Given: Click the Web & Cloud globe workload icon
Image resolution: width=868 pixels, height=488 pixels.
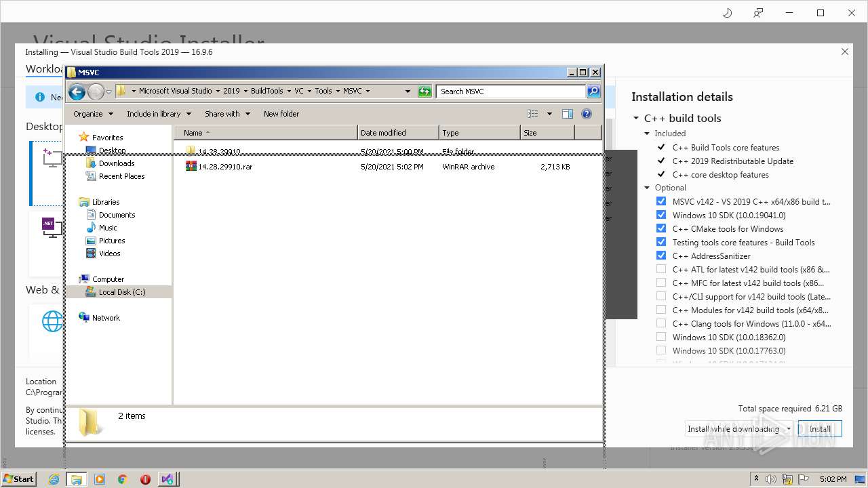Looking at the screenshot, I should [52, 321].
